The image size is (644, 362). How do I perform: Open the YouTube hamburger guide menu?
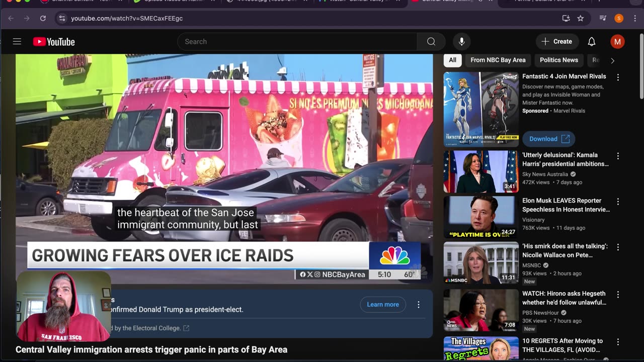click(17, 42)
